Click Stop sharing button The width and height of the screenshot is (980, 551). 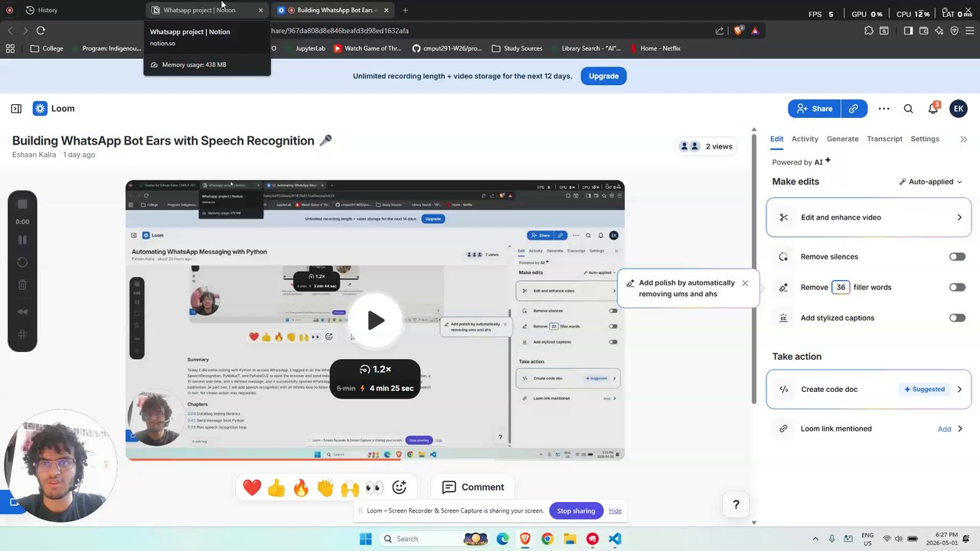pyautogui.click(x=576, y=511)
